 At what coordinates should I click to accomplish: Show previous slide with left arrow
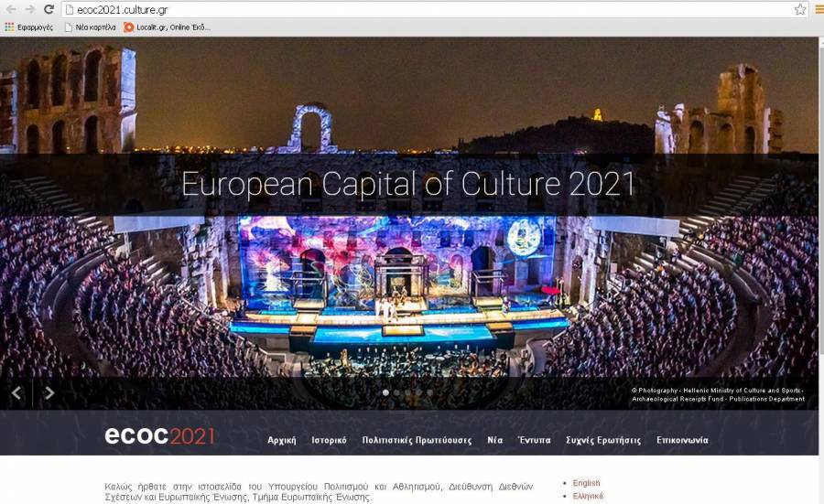pyautogui.click(x=16, y=393)
